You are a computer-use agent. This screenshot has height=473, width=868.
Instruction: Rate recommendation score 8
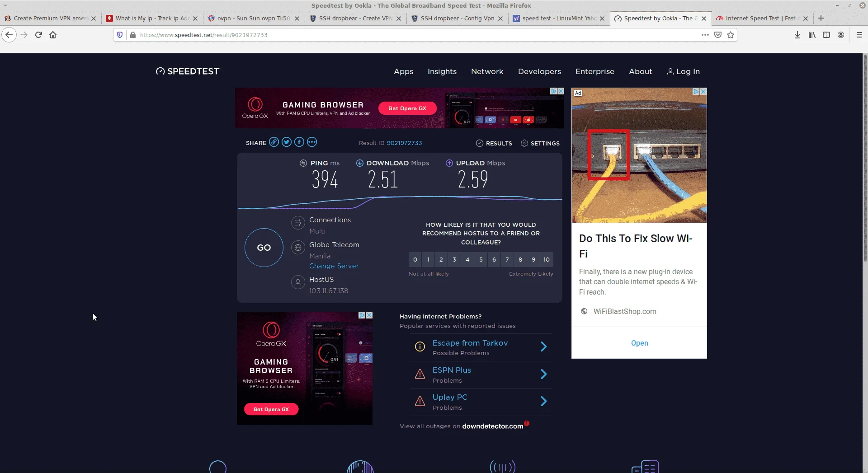pyautogui.click(x=520, y=259)
